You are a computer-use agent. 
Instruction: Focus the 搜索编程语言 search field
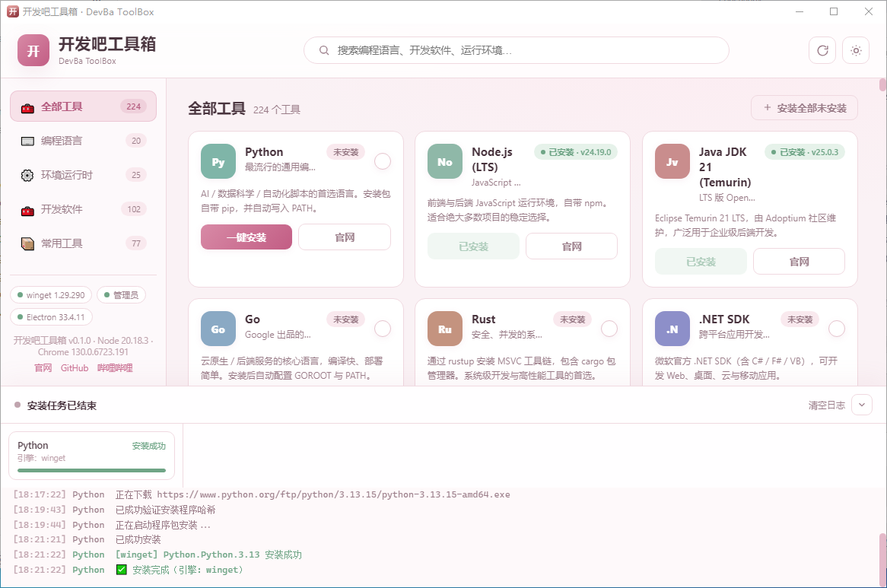516,50
